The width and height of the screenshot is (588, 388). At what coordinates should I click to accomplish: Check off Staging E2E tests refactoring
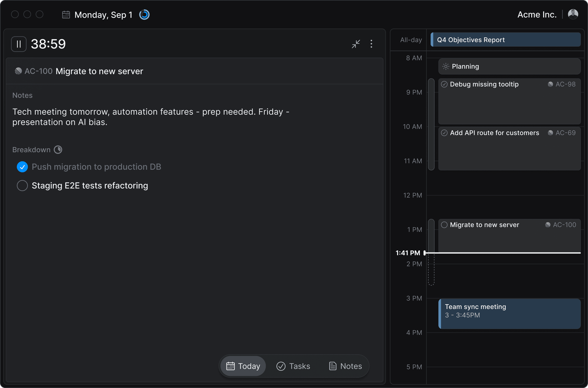pos(22,185)
